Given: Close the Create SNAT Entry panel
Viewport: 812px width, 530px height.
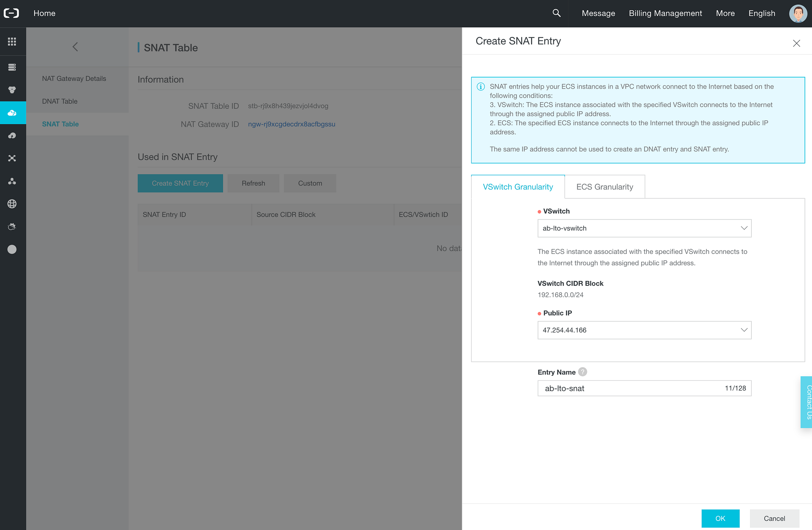Looking at the screenshot, I should [796, 43].
